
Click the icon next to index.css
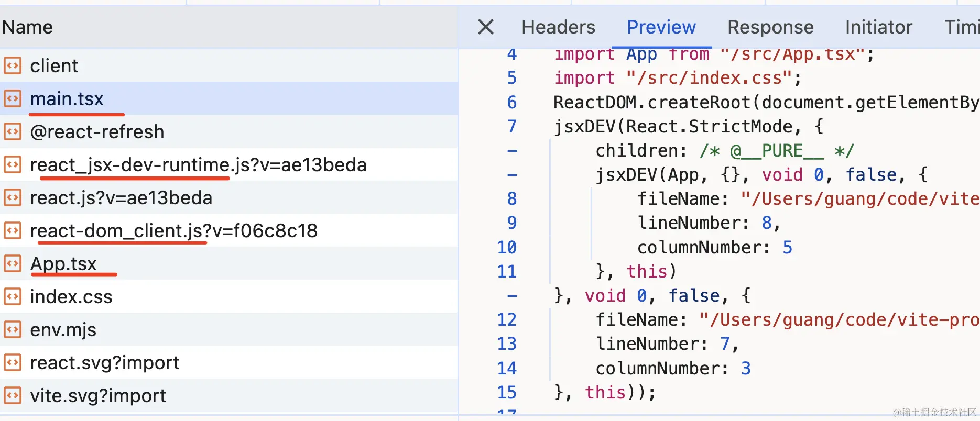[x=13, y=296]
